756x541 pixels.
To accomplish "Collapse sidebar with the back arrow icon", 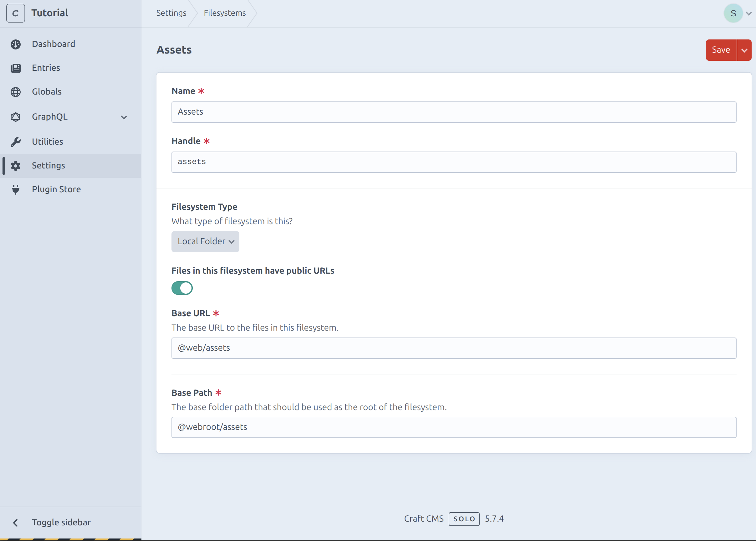I will click(x=16, y=522).
